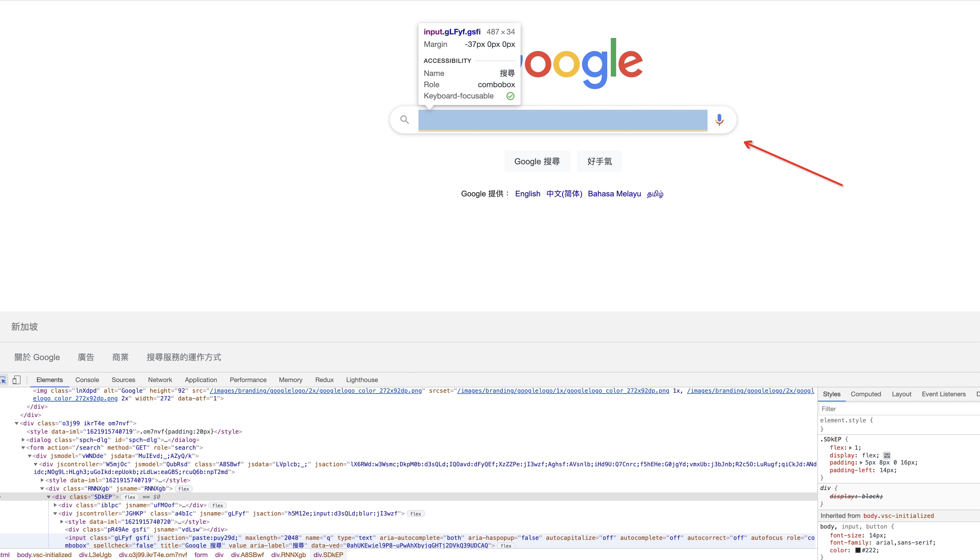
Task: Open the Performance tab
Action: click(x=248, y=380)
